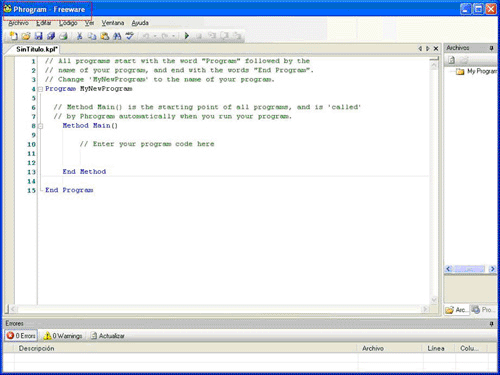Close the SinTitulo.kpl document with the X
The image size is (500, 375).
(436, 49)
